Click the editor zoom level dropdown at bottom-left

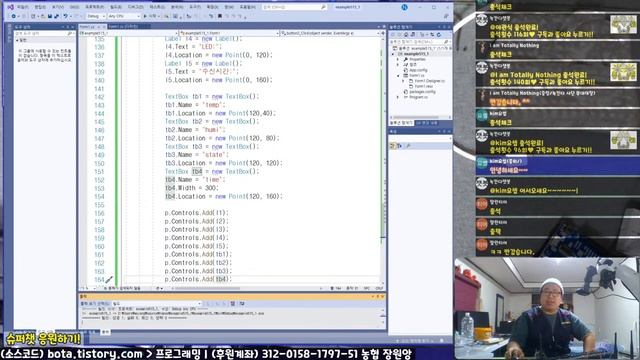point(88,288)
